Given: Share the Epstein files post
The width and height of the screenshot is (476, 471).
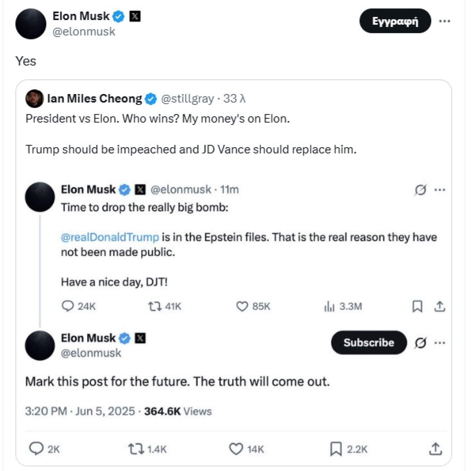Looking at the screenshot, I should point(440,307).
